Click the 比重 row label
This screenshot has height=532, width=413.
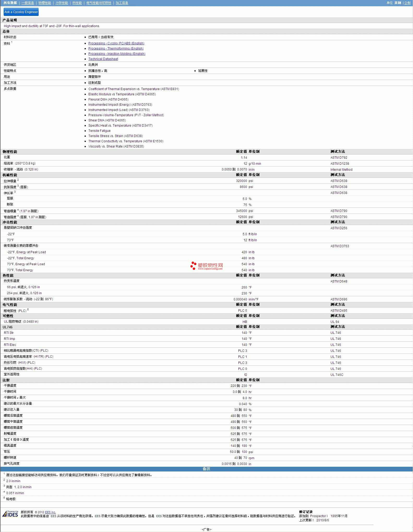tap(7, 157)
